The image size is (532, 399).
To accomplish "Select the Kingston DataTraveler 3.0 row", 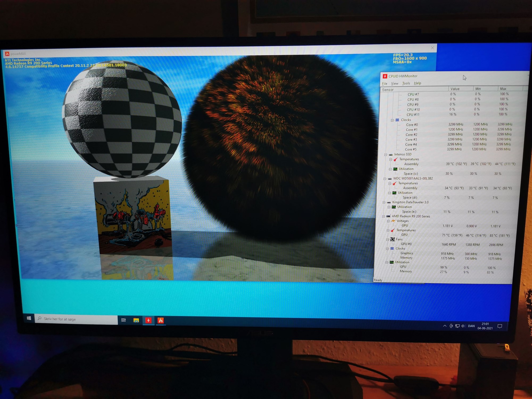I will (410, 202).
